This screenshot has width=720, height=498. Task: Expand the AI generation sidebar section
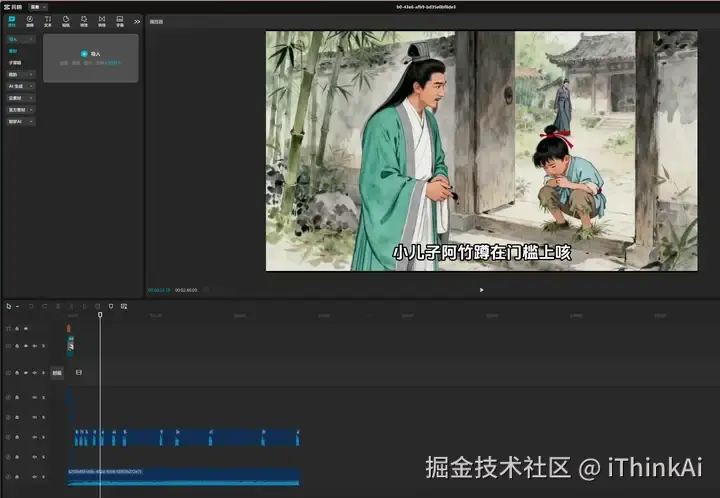pos(21,86)
